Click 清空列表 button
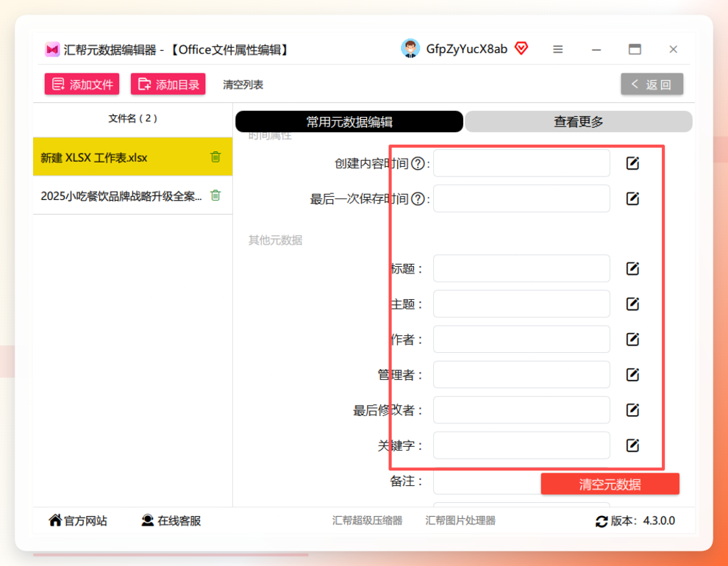The height and width of the screenshot is (566, 728). click(x=243, y=85)
